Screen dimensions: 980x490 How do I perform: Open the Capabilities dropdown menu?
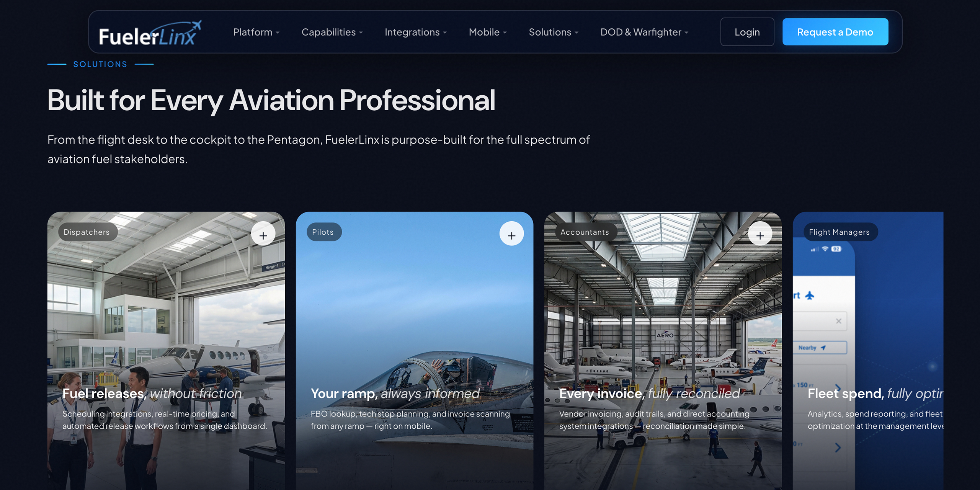[332, 32]
